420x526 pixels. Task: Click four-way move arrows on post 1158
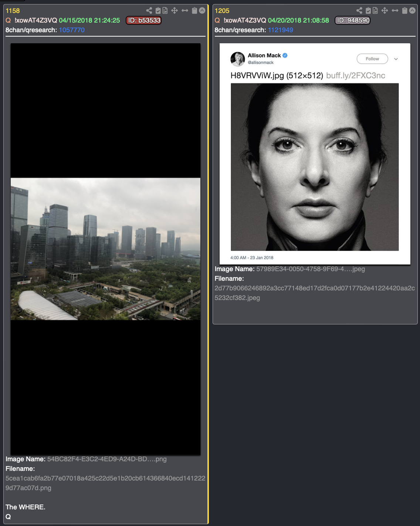click(x=175, y=10)
